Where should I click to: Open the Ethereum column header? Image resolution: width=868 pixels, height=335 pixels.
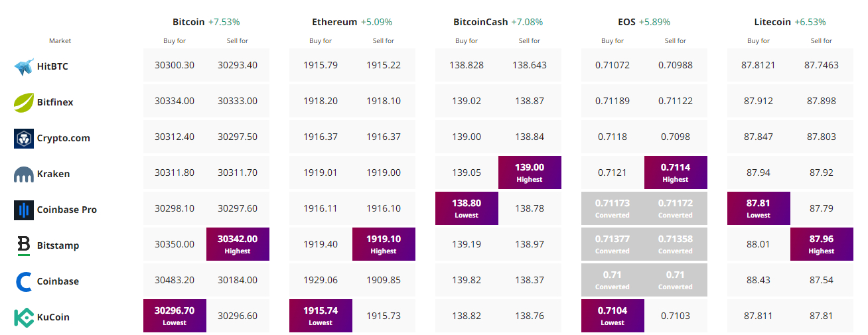pos(334,22)
